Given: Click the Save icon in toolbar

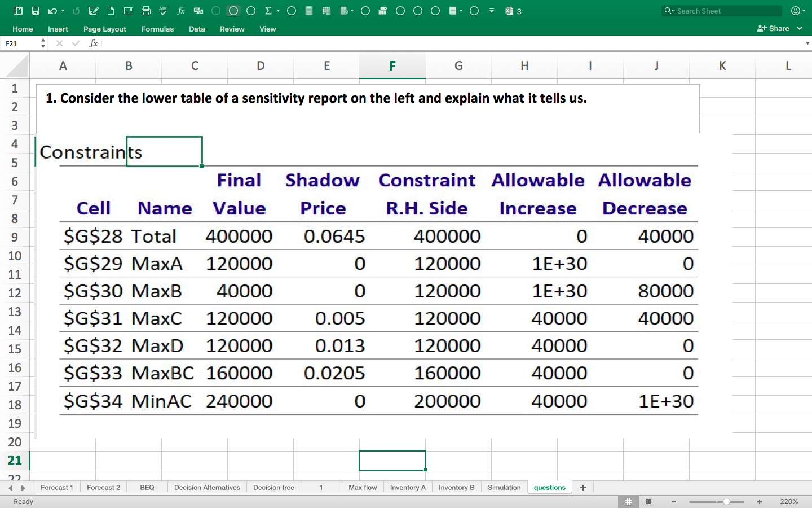Looking at the screenshot, I should coord(36,11).
